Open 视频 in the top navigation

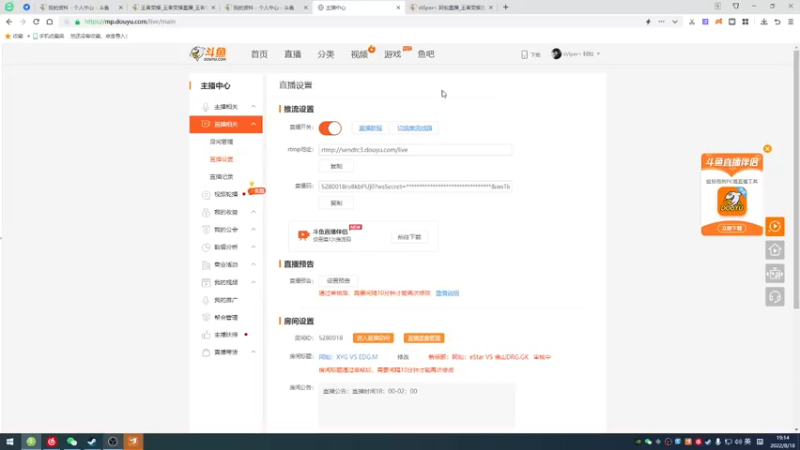[359, 54]
